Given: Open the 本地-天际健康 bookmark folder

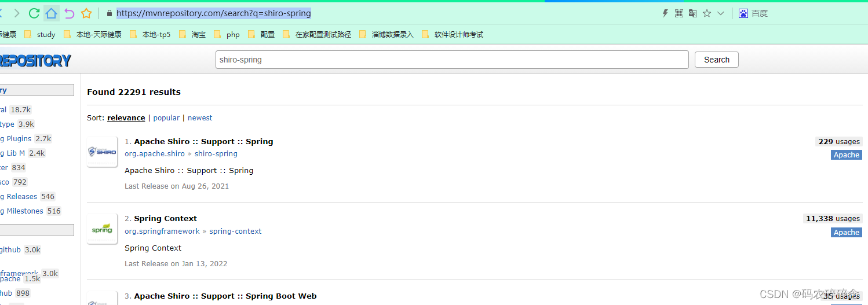Looking at the screenshot, I should click(x=93, y=34).
